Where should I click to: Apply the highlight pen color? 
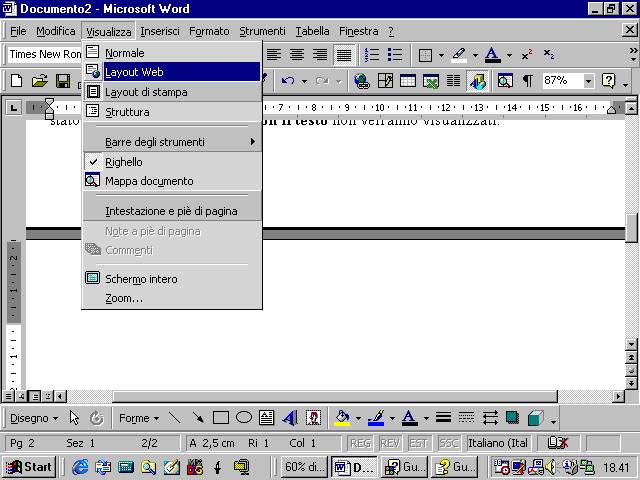459,55
